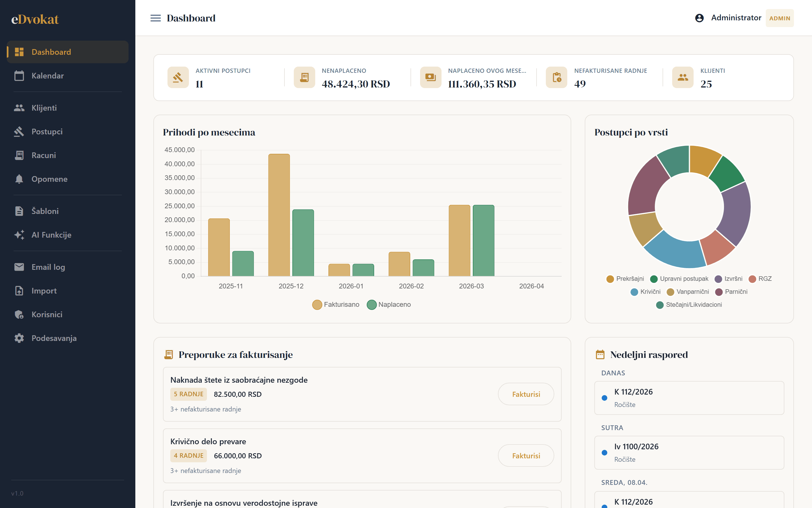Toggle Parnični legend color dot

tap(719, 292)
